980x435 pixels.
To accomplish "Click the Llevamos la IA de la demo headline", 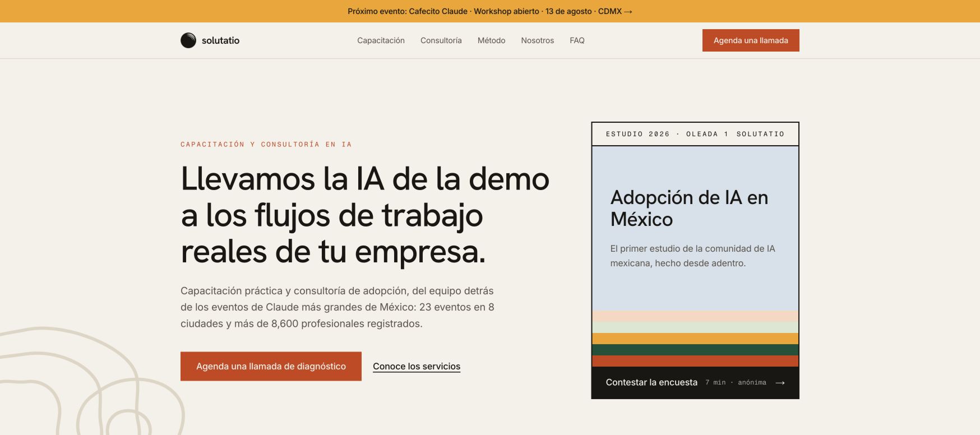I will [365, 215].
